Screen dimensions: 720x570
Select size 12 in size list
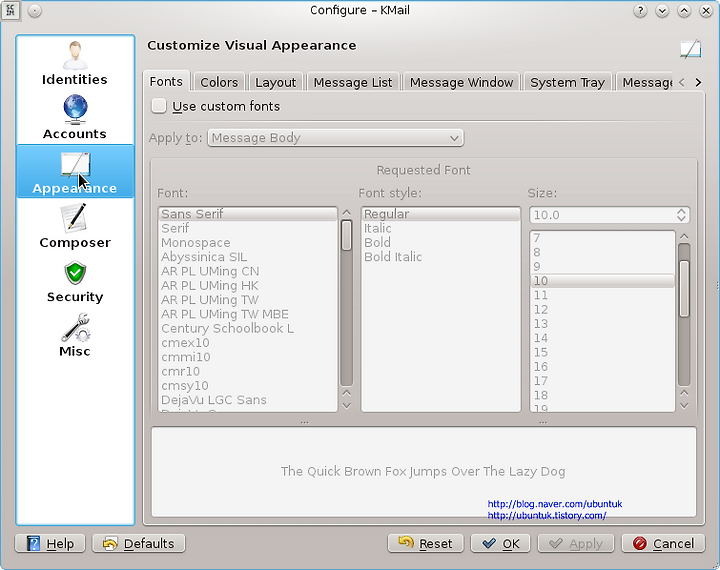coord(602,309)
